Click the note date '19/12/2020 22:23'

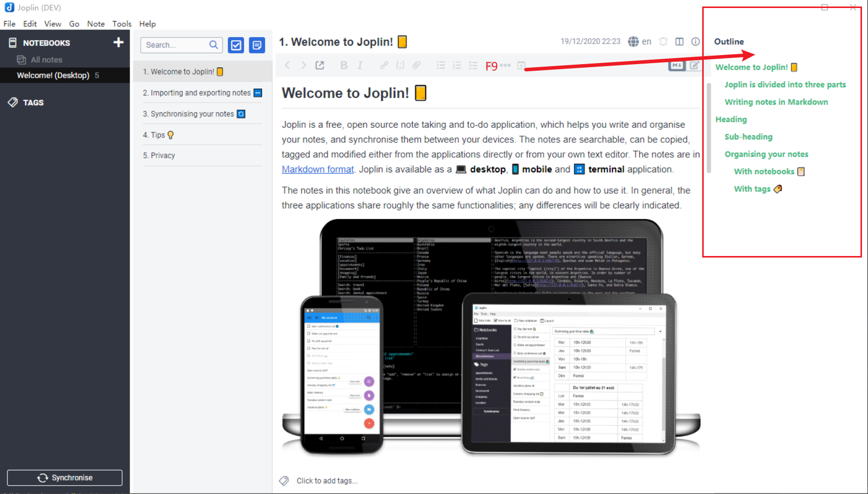coord(591,42)
